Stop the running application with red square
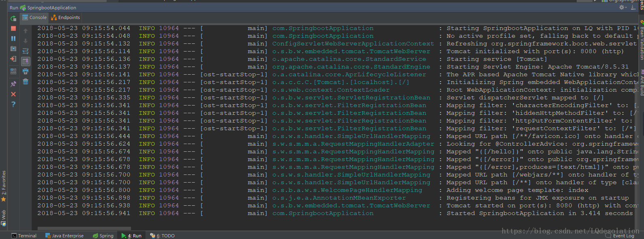The height and width of the screenshot is (239, 644). [x=13, y=28]
